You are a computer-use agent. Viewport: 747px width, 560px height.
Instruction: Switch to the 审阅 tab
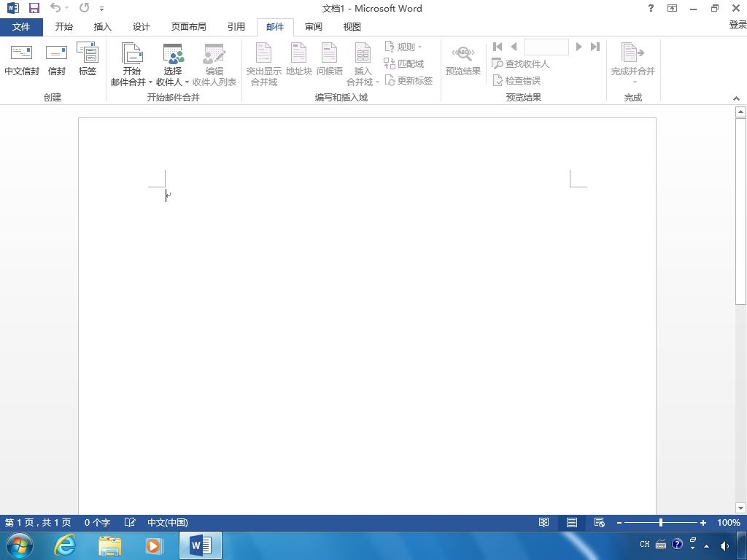tap(314, 27)
